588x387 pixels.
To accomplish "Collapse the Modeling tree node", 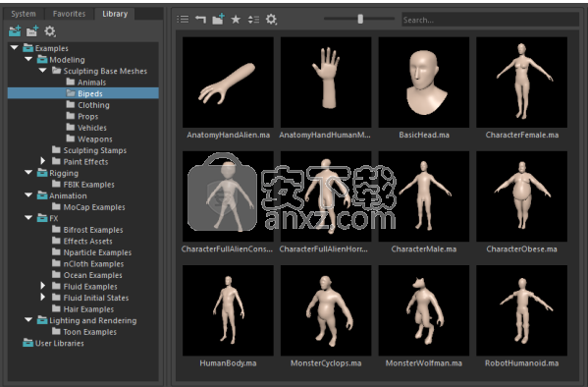I will [28, 59].
